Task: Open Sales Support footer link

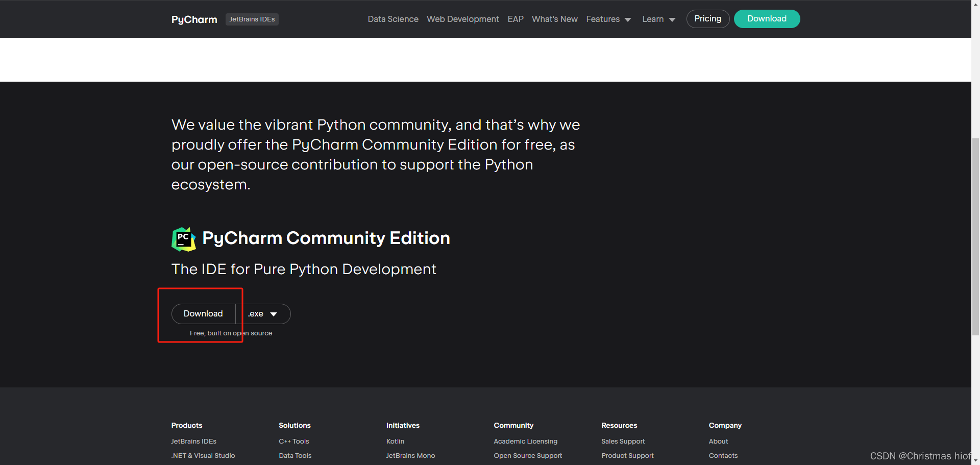Action: (x=623, y=442)
